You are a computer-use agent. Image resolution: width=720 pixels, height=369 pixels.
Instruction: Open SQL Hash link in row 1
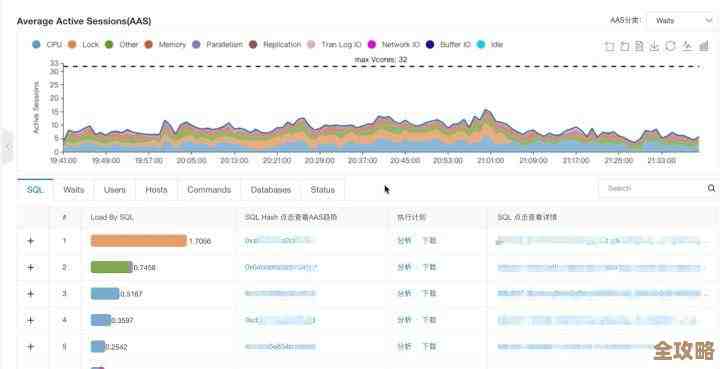pyautogui.click(x=280, y=240)
